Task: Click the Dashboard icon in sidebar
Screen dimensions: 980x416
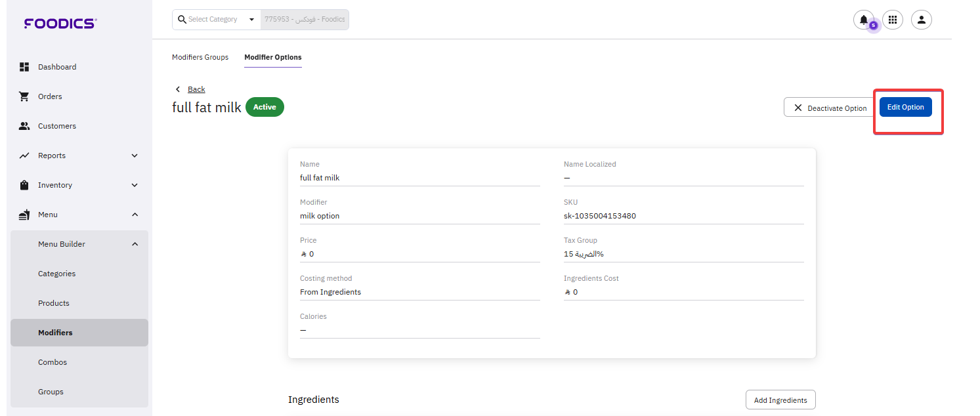Action: pos(24,67)
